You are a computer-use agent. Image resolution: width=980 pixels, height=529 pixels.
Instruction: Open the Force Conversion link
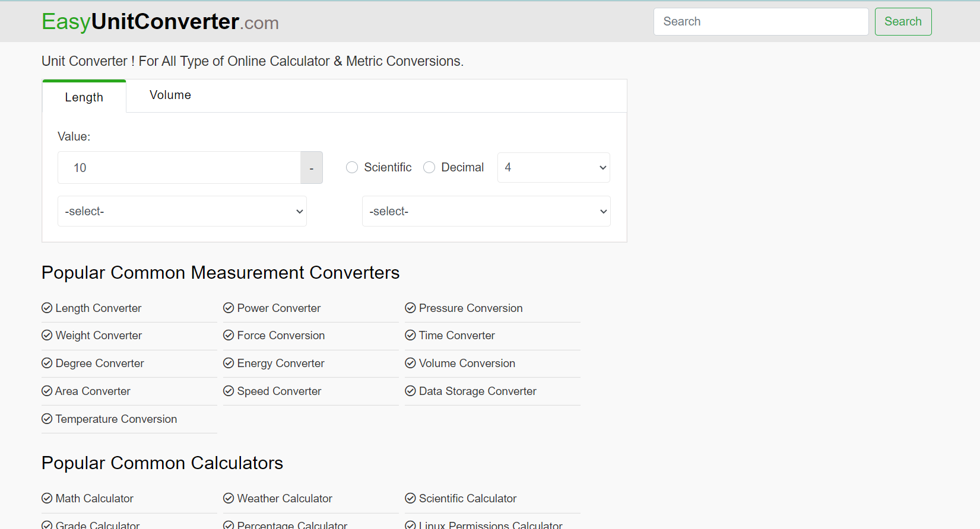(x=281, y=335)
